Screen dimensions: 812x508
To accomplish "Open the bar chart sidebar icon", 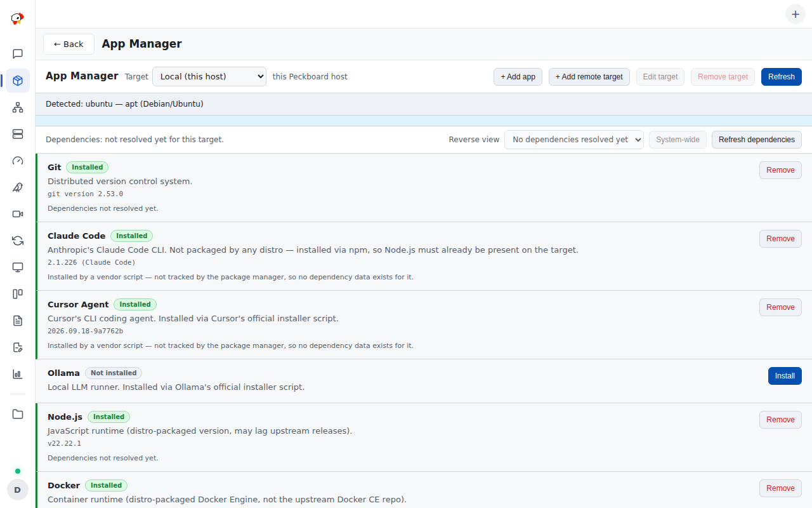I will click(18, 374).
